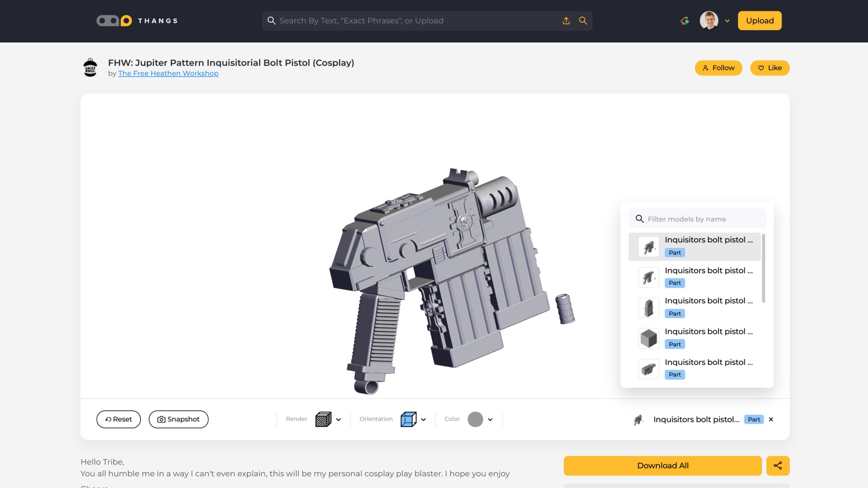This screenshot has width=868, height=488.
Task: Open the share icon beside Download All
Action: tap(778, 465)
